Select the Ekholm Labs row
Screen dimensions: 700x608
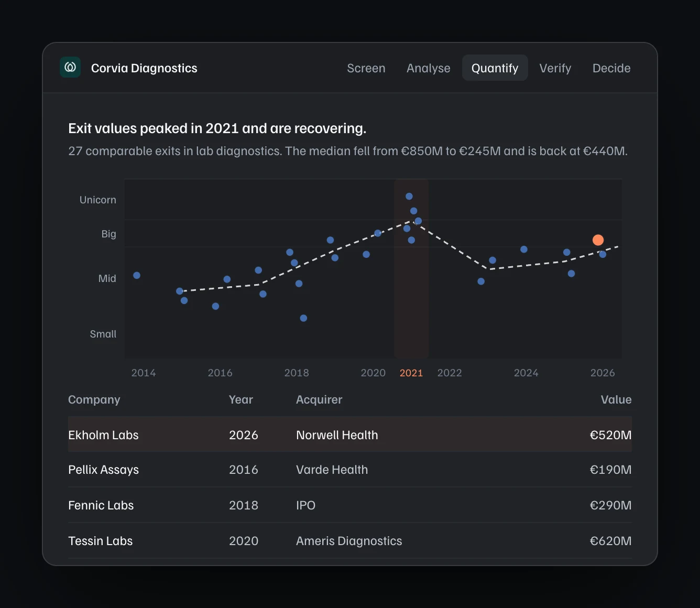350,435
